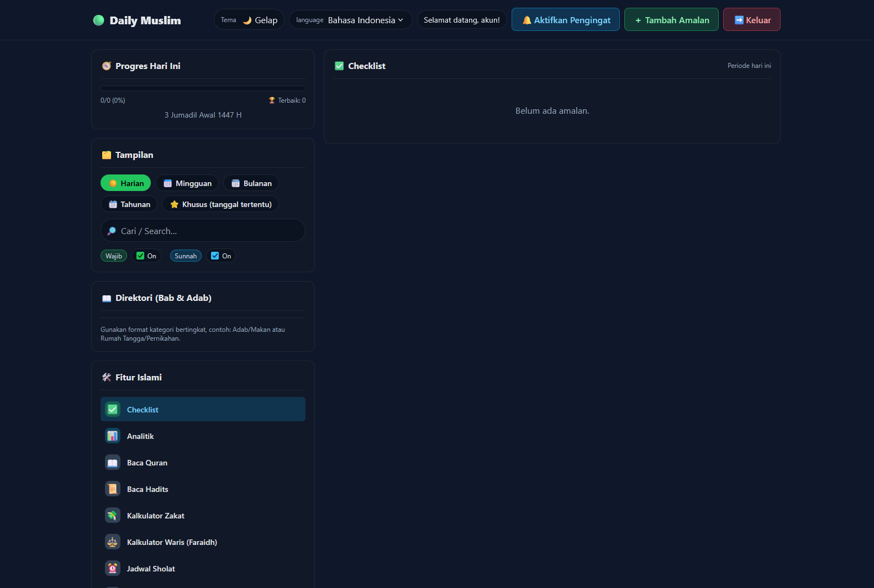Toggle the Wajib filter checkbox

tap(140, 256)
